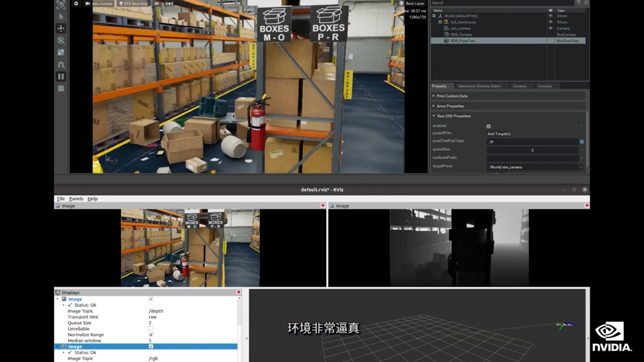
Task: Stop the simulation with square button
Action: 61,89
